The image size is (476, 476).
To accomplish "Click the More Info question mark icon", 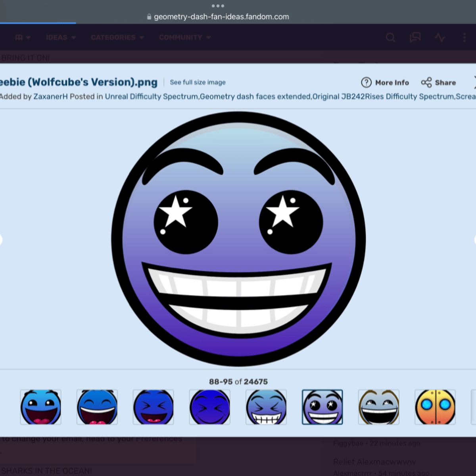I will coord(366,83).
